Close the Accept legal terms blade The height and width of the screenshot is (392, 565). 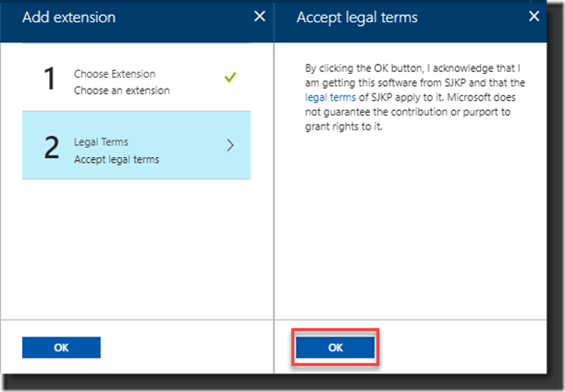tap(534, 17)
